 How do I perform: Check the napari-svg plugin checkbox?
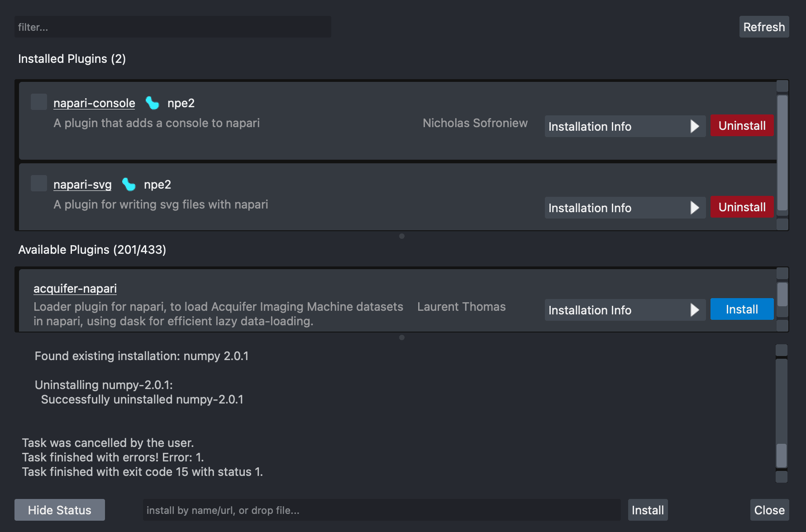38,183
